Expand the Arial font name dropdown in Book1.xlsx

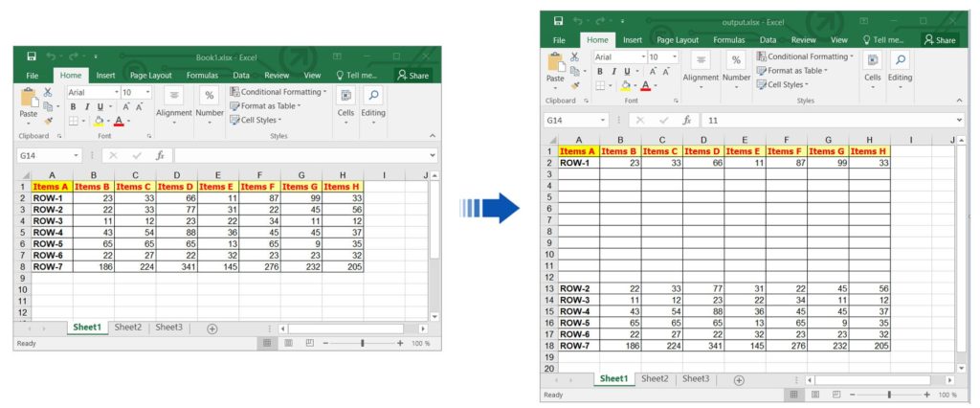[x=116, y=92]
